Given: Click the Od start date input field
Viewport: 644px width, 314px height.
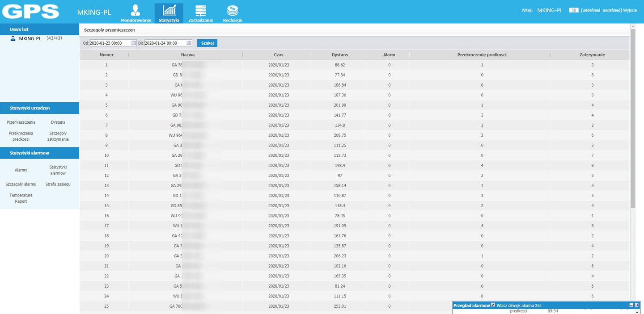Looking at the screenshot, I should [x=110, y=43].
